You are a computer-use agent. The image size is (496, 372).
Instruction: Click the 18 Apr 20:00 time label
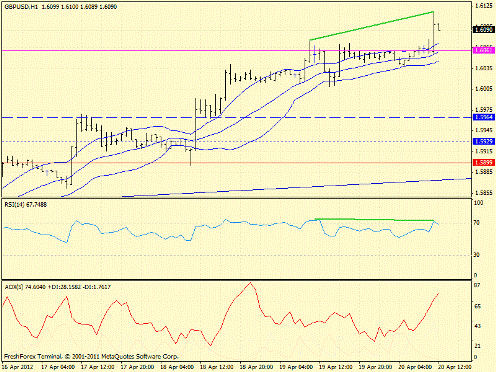pos(256,367)
